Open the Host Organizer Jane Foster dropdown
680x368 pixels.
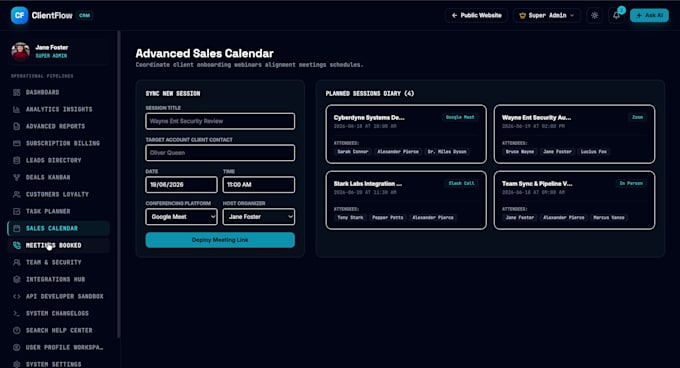tap(259, 217)
